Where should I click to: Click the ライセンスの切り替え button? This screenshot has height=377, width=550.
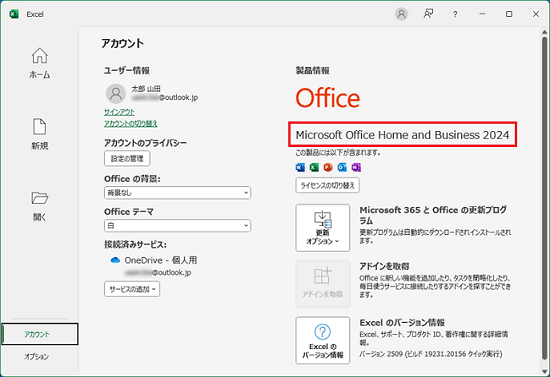point(328,186)
